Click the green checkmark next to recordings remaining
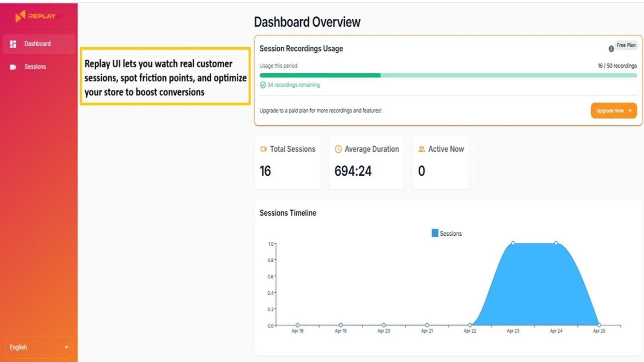Viewport: 644px width, 362px height. (263, 85)
